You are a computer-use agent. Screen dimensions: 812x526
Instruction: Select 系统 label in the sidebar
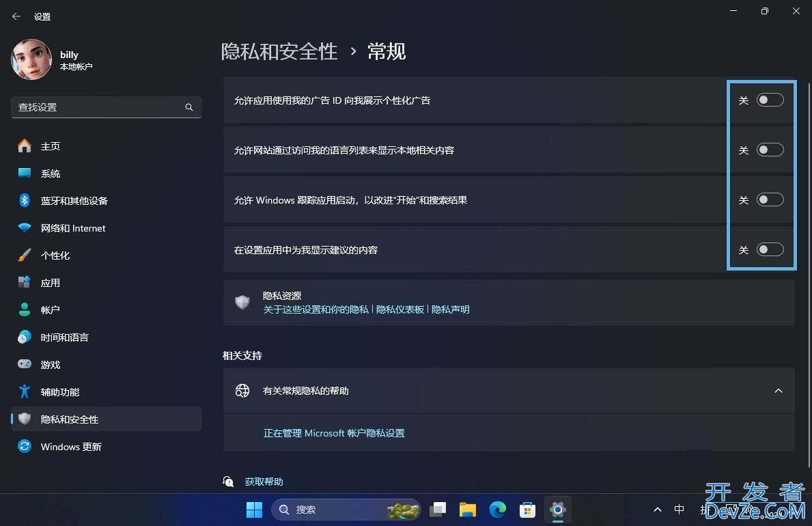[x=51, y=174]
